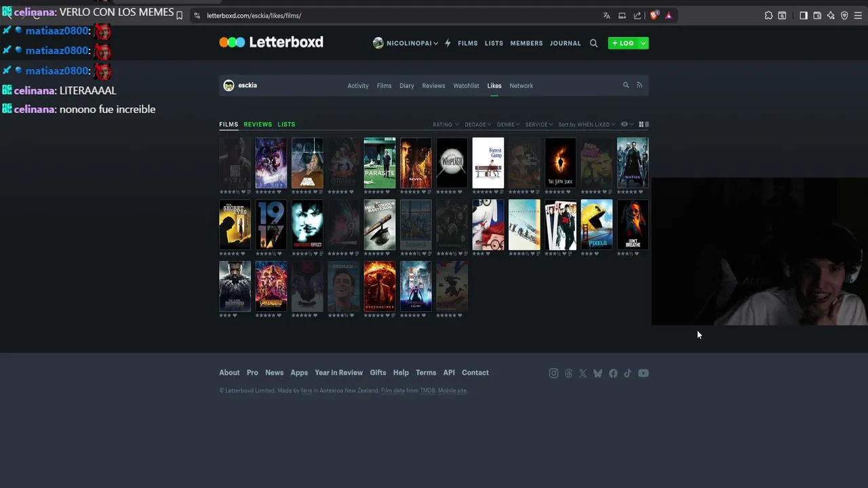Open the RATING filter dropdown

446,125
